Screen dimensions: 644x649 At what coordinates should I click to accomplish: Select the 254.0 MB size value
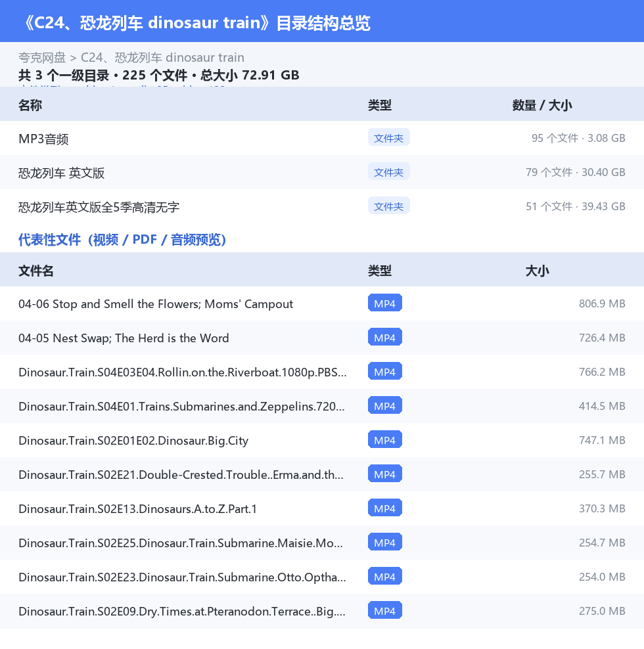point(602,577)
